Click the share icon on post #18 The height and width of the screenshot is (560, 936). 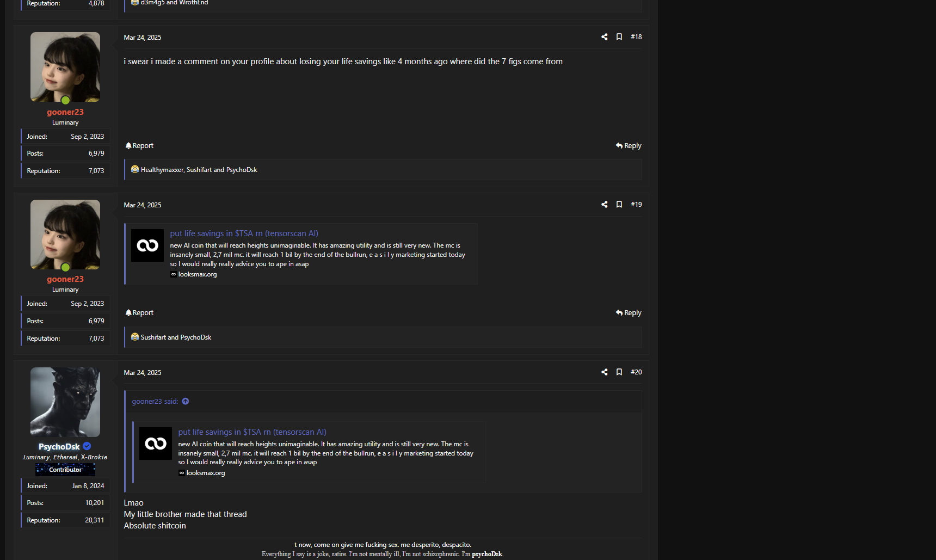tap(604, 37)
